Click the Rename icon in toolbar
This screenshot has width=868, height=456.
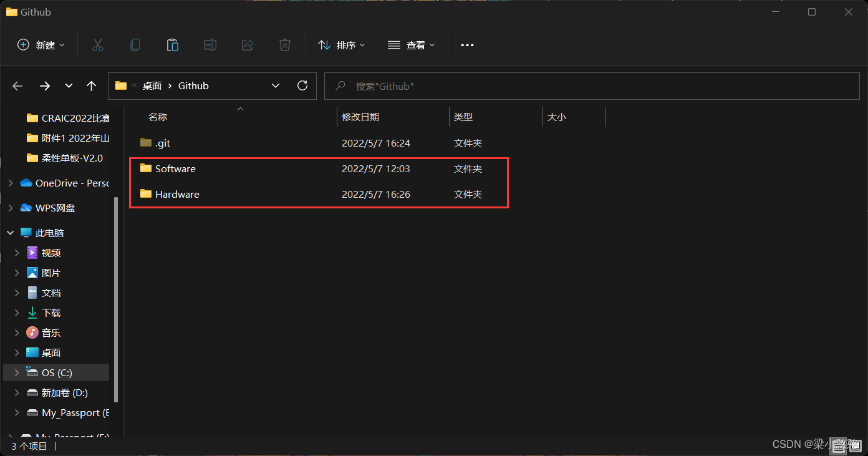(x=210, y=45)
